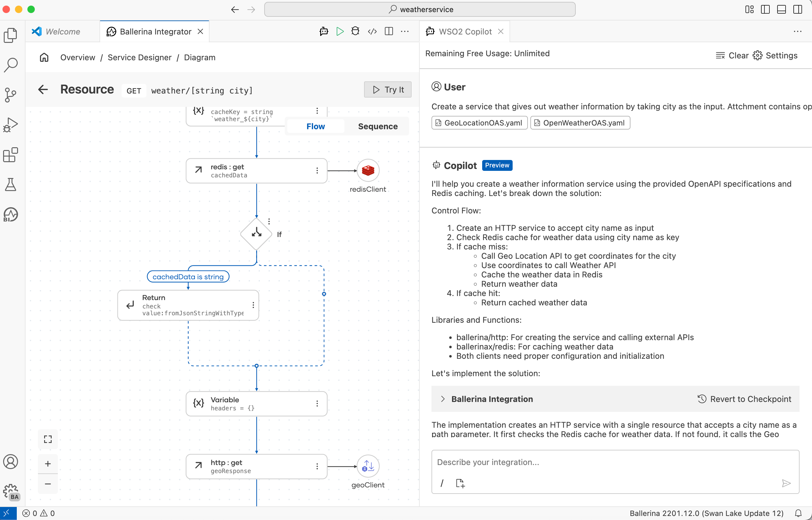
Task: Open options menu of cacheKey variable node
Action: point(317,111)
